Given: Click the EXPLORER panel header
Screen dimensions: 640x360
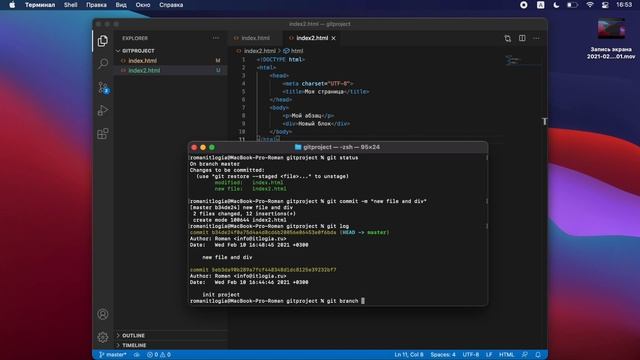Looking at the screenshot, I should click(x=135, y=38).
